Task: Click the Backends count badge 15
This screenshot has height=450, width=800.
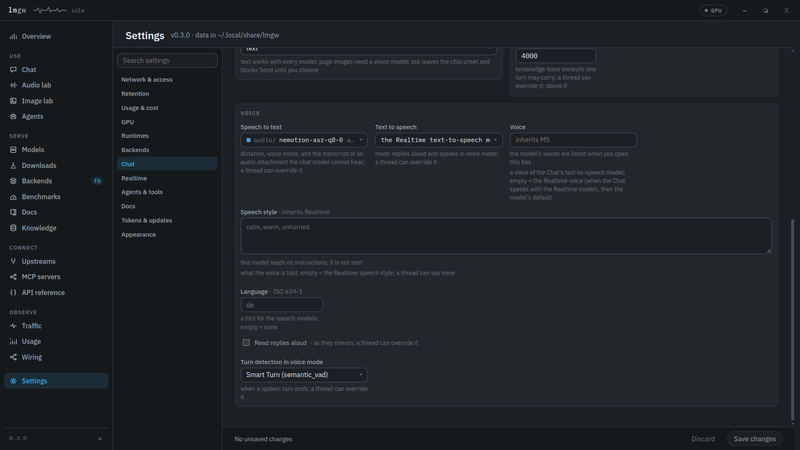Action: pos(97,181)
